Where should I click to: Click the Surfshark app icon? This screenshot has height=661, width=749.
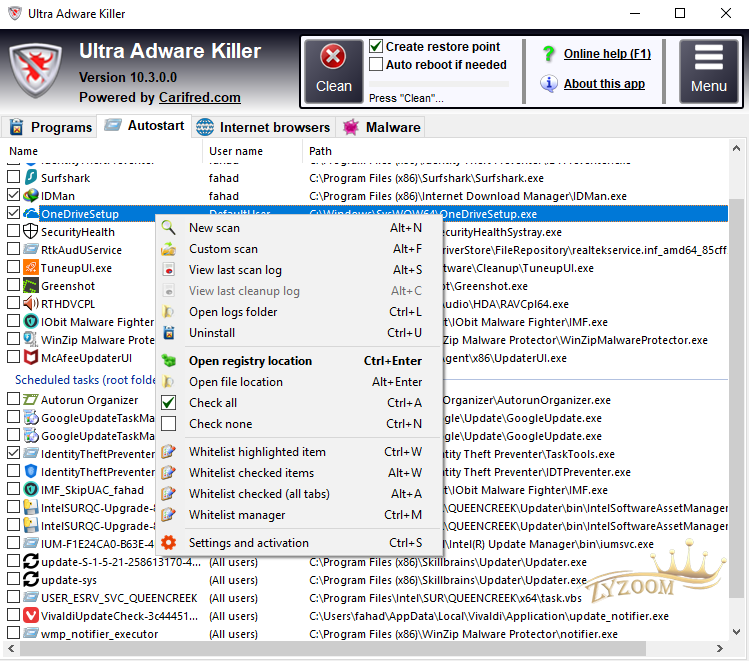click(x=31, y=177)
